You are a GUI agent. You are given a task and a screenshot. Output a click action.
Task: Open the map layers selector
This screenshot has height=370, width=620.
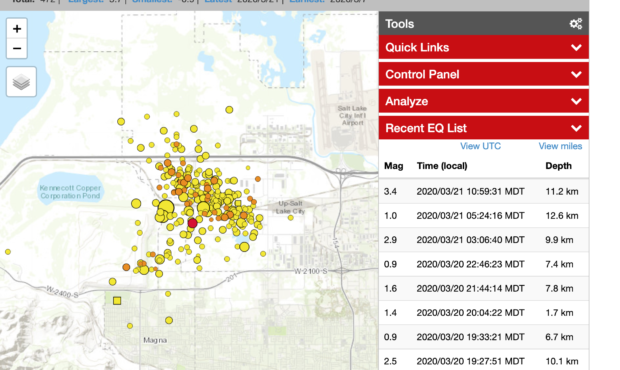click(21, 82)
